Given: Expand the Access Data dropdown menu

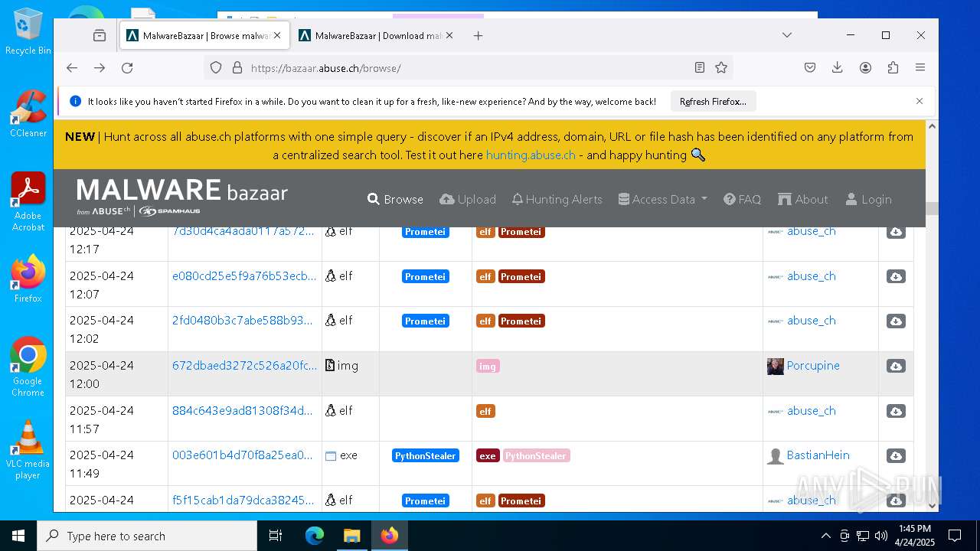Looking at the screenshot, I should click(663, 199).
